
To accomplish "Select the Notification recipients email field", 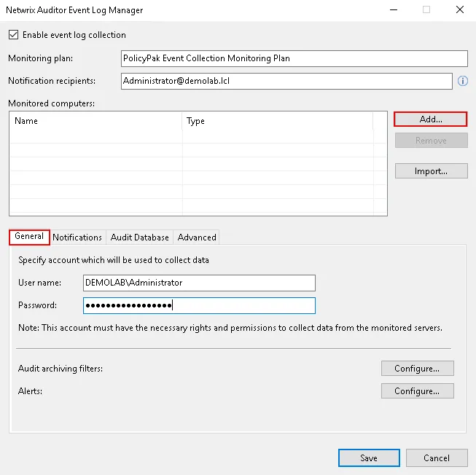I will coord(286,81).
